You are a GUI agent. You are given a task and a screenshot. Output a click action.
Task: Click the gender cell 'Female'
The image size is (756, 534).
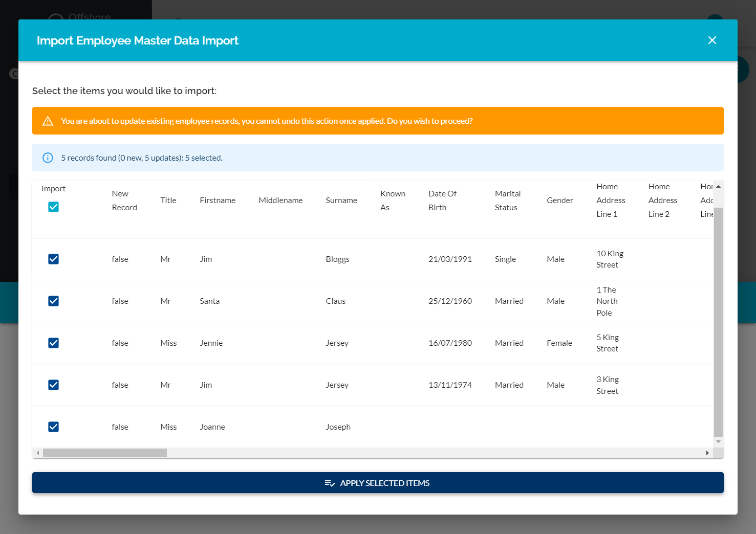tap(559, 343)
